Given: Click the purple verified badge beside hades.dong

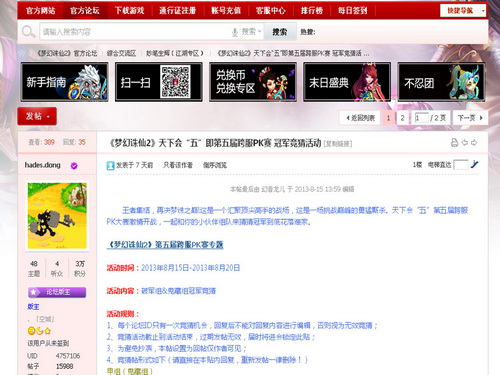Looking at the screenshot, I should (x=74, y=165).
